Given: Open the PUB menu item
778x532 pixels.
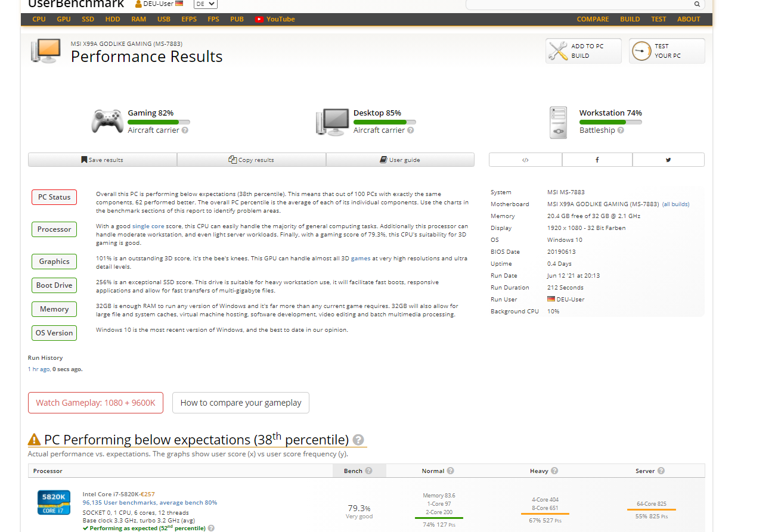Looking at the screenshot, I should pyautogui.click(x=237, y=19).
